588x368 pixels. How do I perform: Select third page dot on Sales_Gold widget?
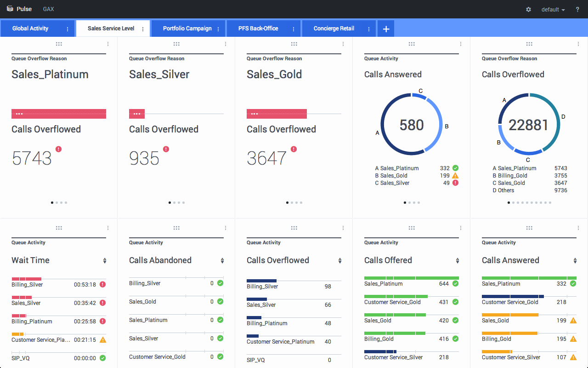point(297,202)
